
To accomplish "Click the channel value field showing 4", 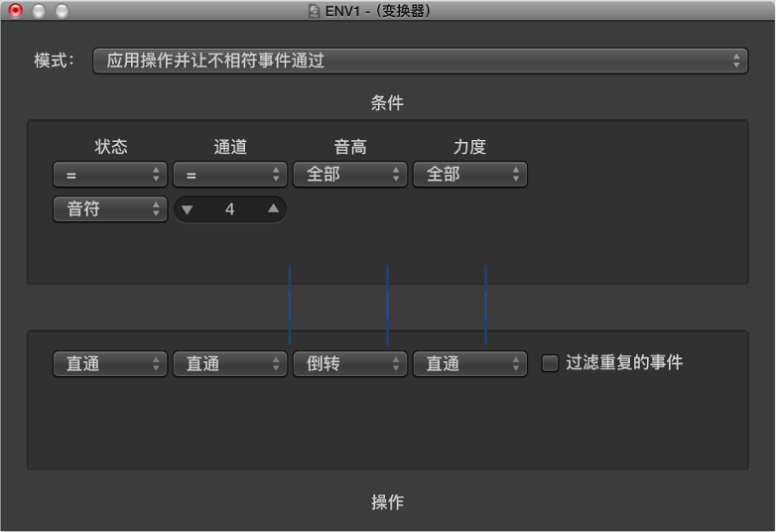I will click(x=230, y=209).
